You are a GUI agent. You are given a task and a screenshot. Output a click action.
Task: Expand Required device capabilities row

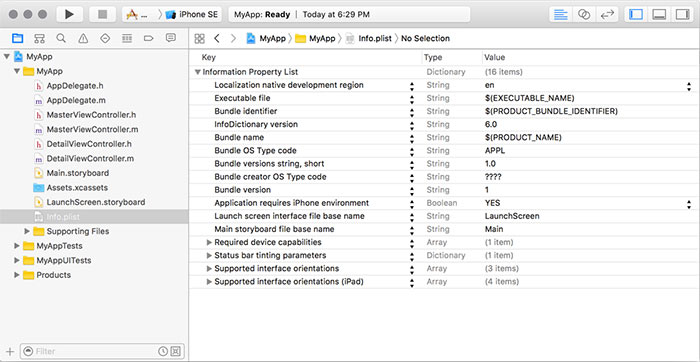209,242
